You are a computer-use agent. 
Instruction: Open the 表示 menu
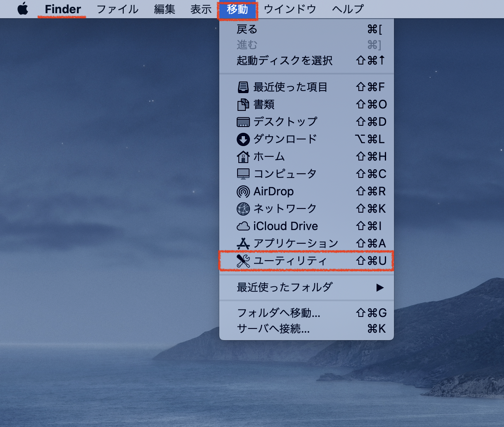[x=201, y=9]
